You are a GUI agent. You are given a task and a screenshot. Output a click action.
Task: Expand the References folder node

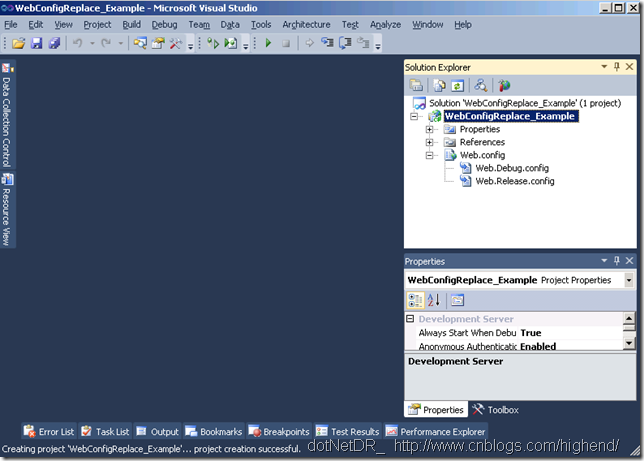[x=429, y=143]
